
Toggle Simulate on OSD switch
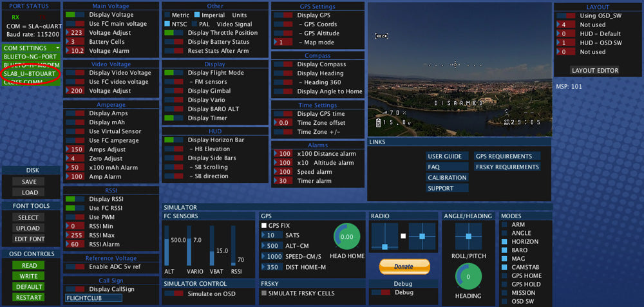click(x=174, y=293)
